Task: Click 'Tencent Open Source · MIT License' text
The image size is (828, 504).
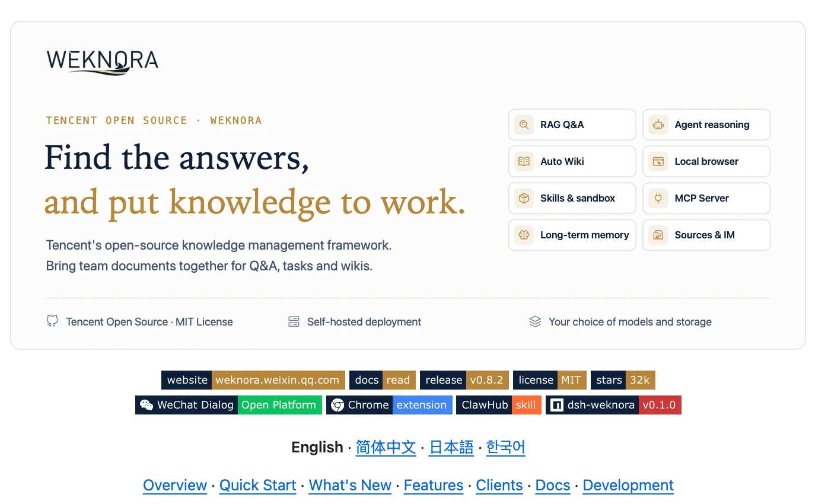Action: coord(149,322)
